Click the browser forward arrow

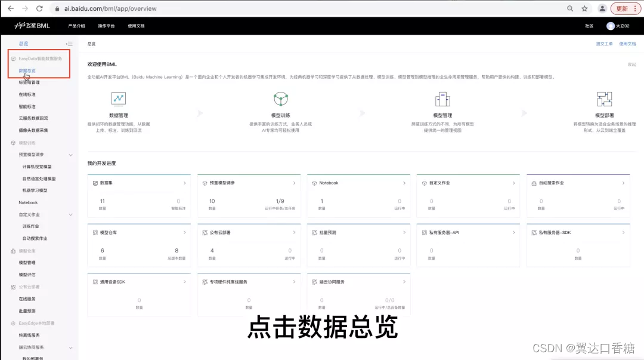tap(25, 8)
